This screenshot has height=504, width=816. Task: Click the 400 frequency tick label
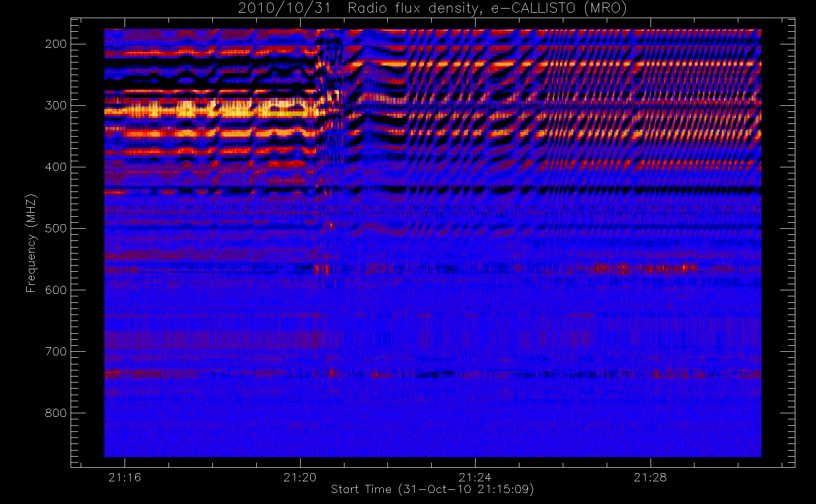point(55,167)
